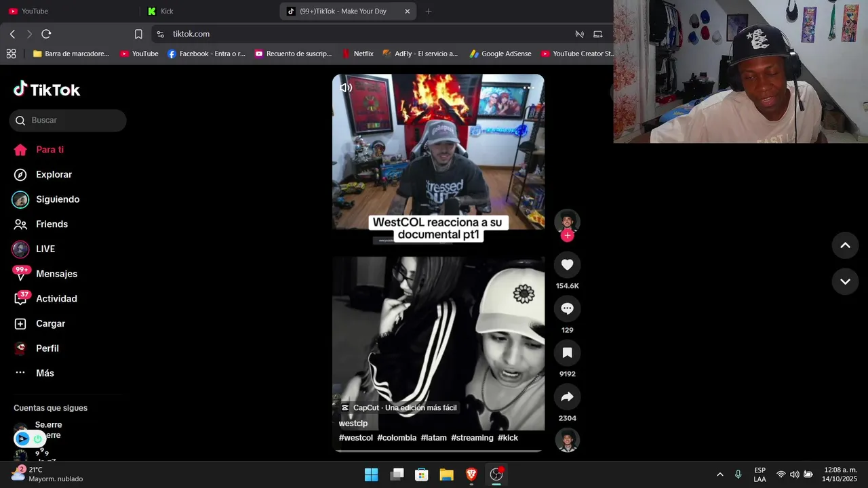Show hidden system tray icons
868x488 pixels.
coord(719,474)
